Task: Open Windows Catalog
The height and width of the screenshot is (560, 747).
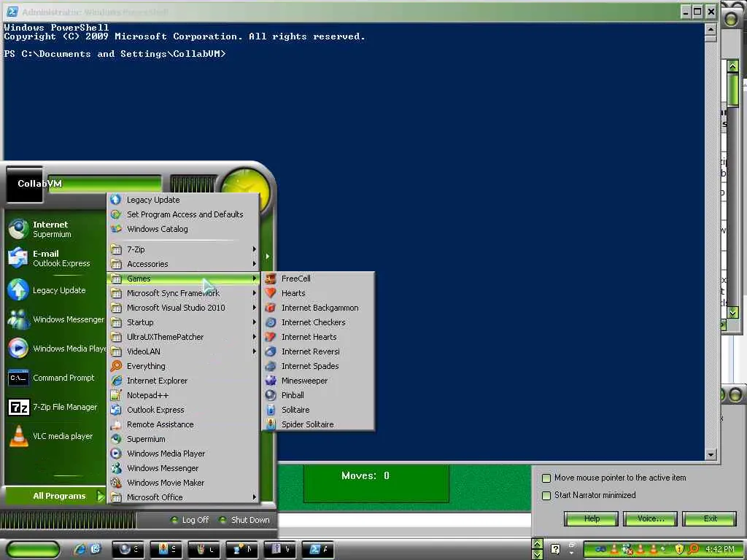Action: tap(183, 229)
